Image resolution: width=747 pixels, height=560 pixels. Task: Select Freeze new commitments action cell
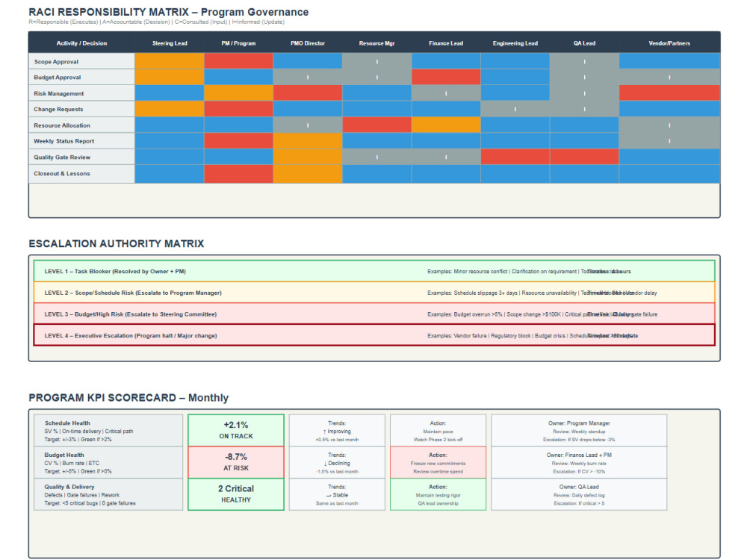(x=438, y=462)
